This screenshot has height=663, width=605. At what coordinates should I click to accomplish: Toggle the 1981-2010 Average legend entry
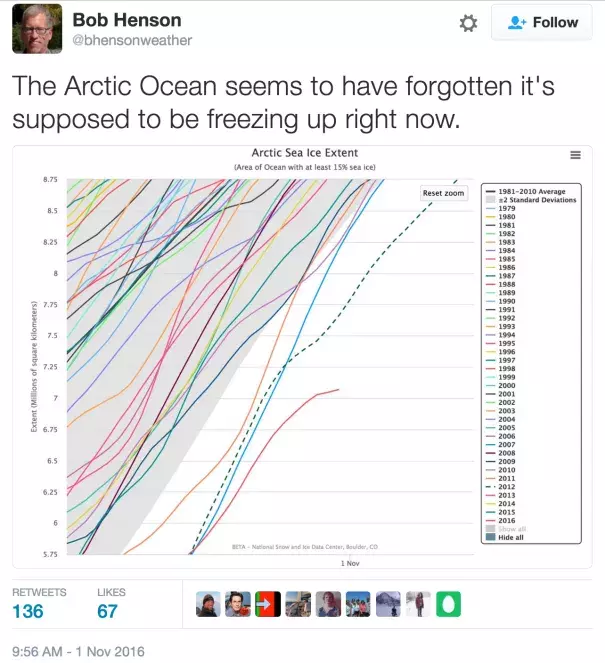point(526,192)
